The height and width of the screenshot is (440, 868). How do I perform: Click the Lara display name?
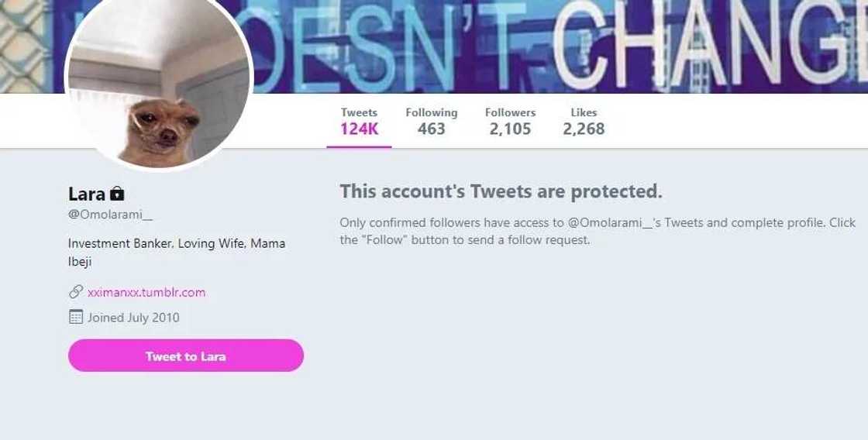(86, 194)
